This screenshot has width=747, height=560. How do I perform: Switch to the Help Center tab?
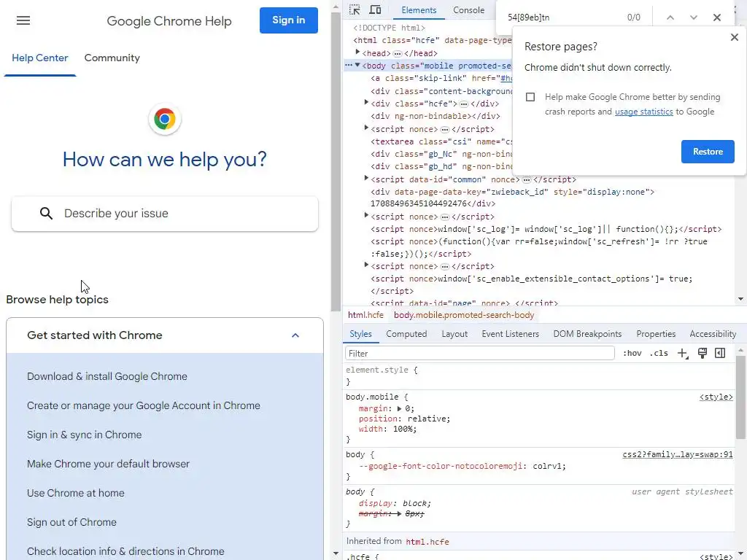click(x=40, y=58)
